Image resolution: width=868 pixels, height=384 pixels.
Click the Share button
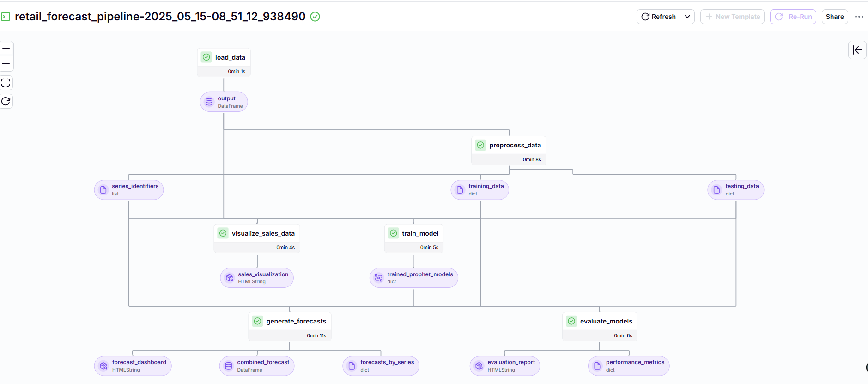(834, 17)
